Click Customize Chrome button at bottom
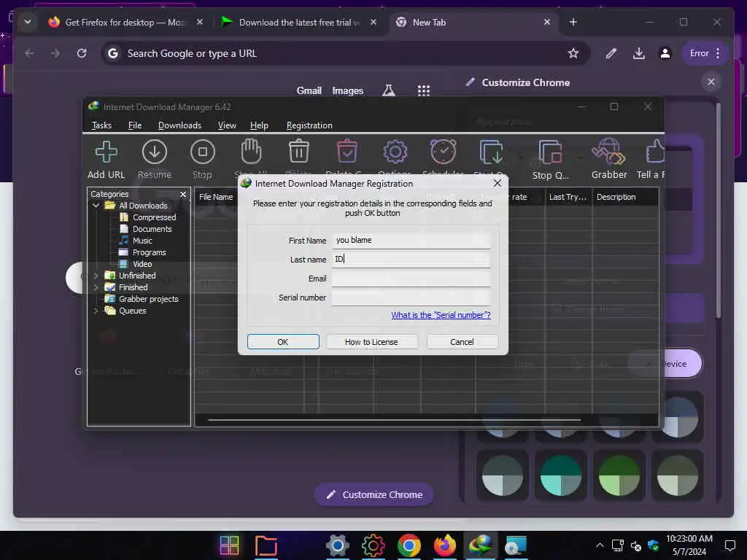747x560 pixels. (x=374, y=495)
